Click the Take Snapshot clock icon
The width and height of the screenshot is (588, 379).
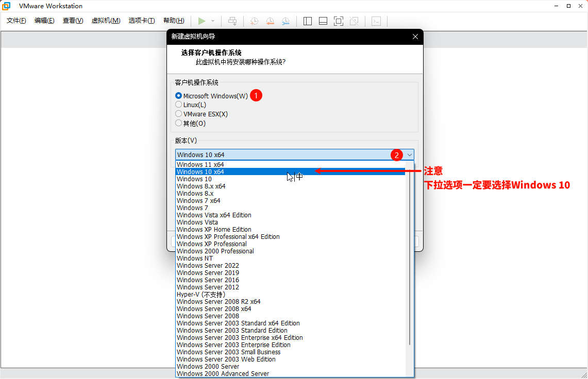point(254,21)
